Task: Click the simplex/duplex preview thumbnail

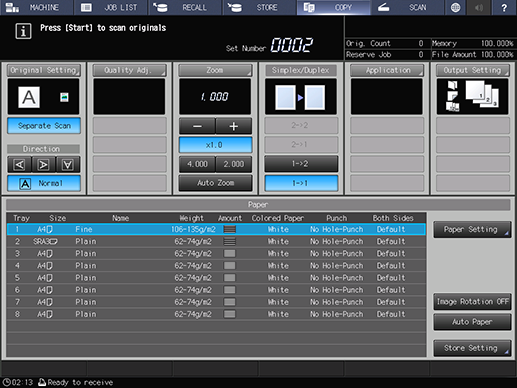Action: click(x=301, y=97)
